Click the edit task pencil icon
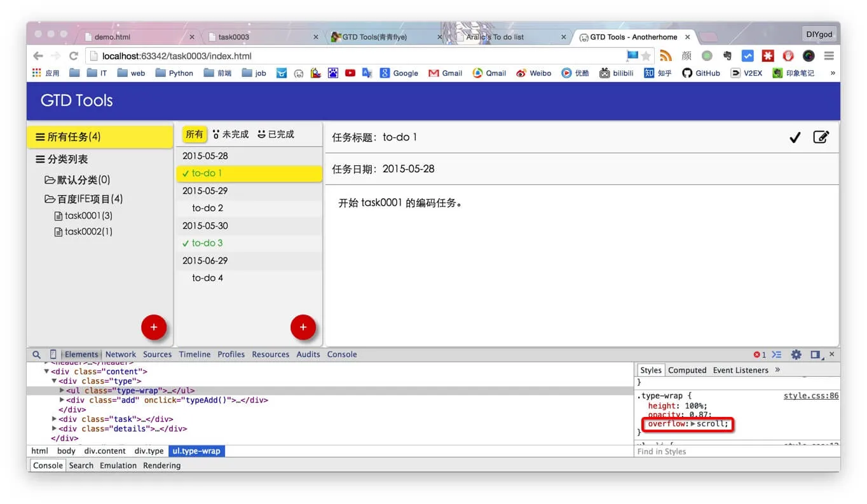867x504 pixels. coord(821,137)
